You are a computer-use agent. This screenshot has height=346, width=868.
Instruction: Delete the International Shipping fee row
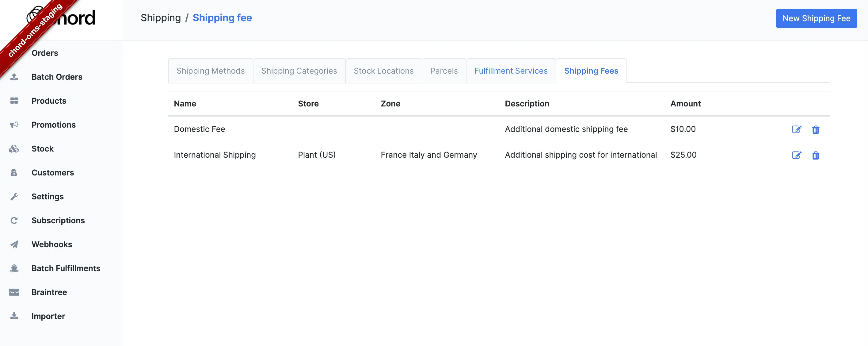coord(815,155)
